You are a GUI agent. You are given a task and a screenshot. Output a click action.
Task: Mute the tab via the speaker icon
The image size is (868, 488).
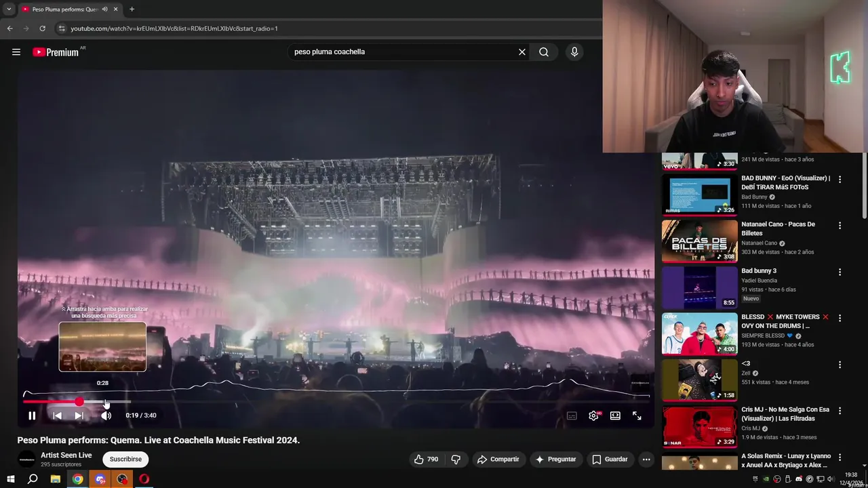click(104, 9)
